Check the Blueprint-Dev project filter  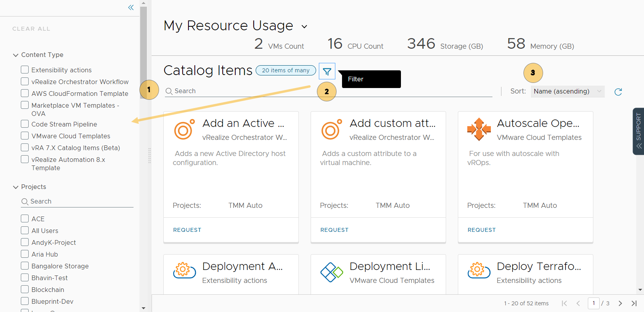click(x=25, y=301)
